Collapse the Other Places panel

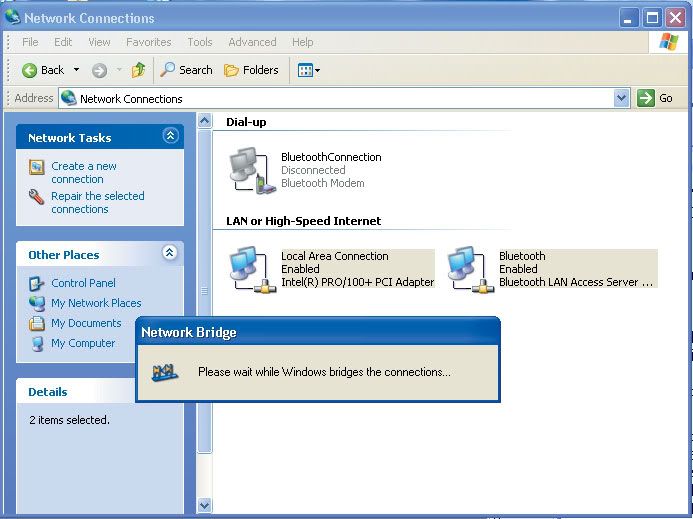[x=170, y=253]
